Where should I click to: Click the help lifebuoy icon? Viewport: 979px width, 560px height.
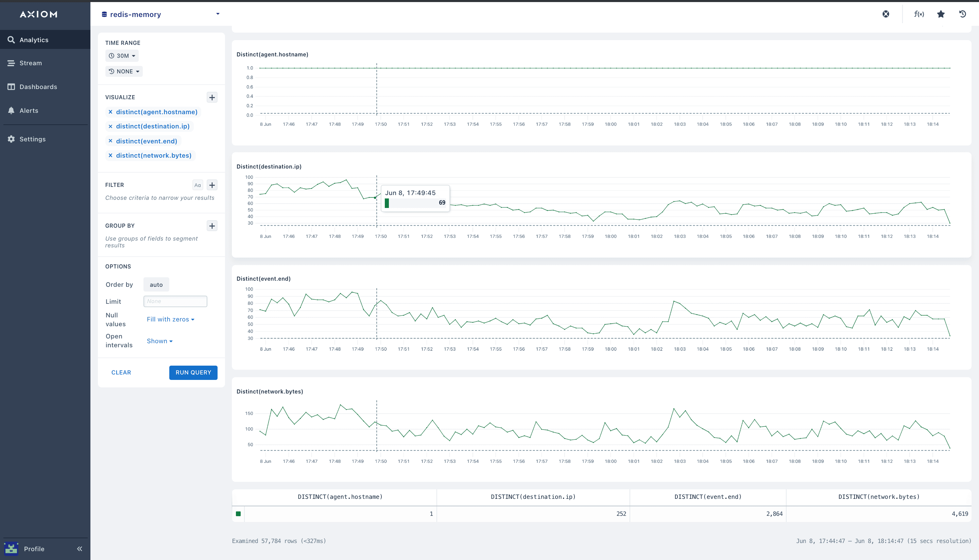(886, 14)
